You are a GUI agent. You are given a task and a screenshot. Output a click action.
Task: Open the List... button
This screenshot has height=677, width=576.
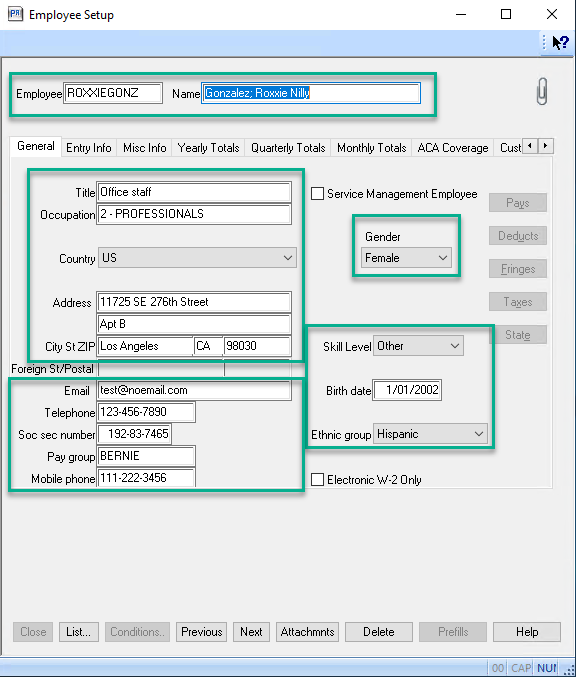(x=79, y=632)
